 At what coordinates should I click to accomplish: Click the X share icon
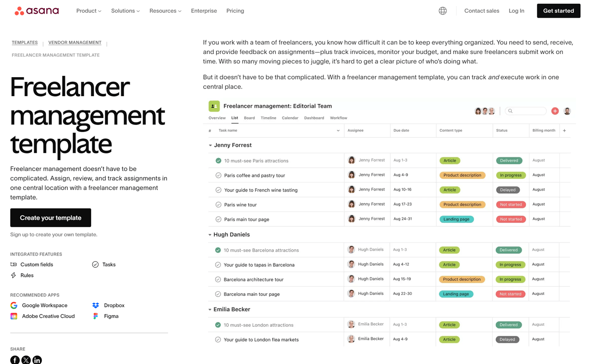(x=26, y=360)
